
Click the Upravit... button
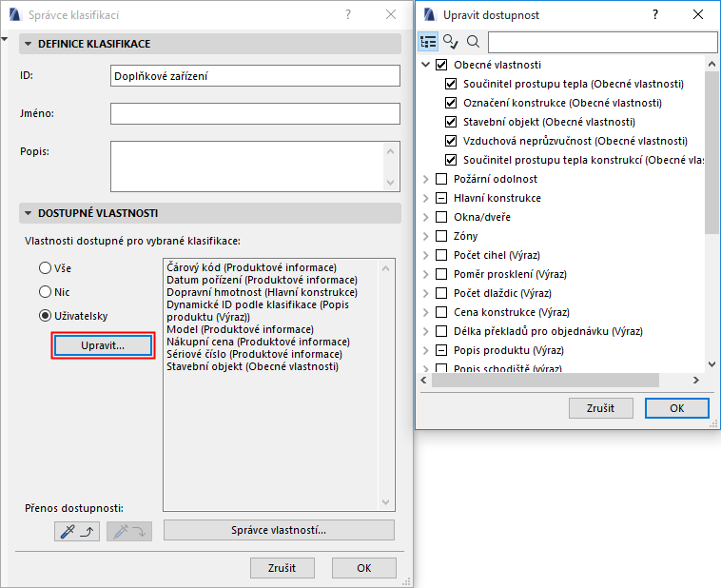[103, 345]
